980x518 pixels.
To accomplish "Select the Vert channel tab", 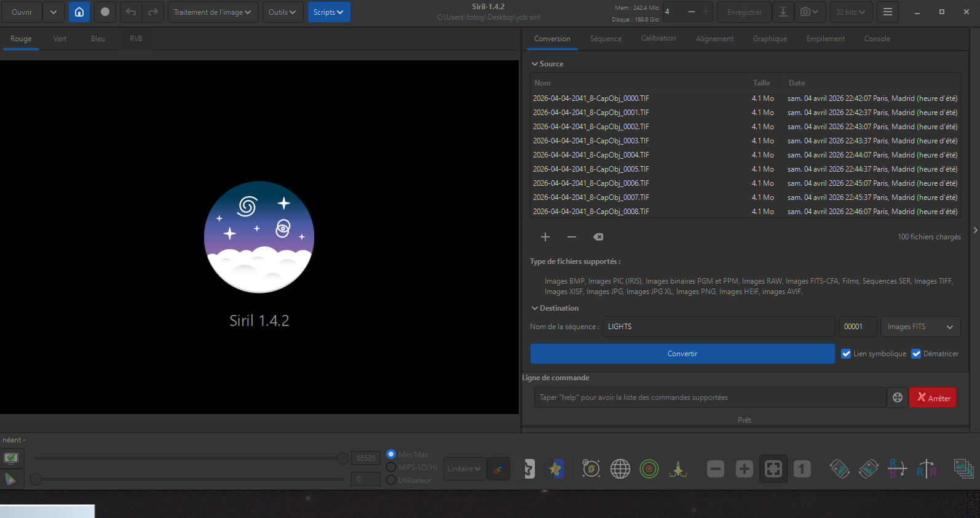I will [60, 39].
